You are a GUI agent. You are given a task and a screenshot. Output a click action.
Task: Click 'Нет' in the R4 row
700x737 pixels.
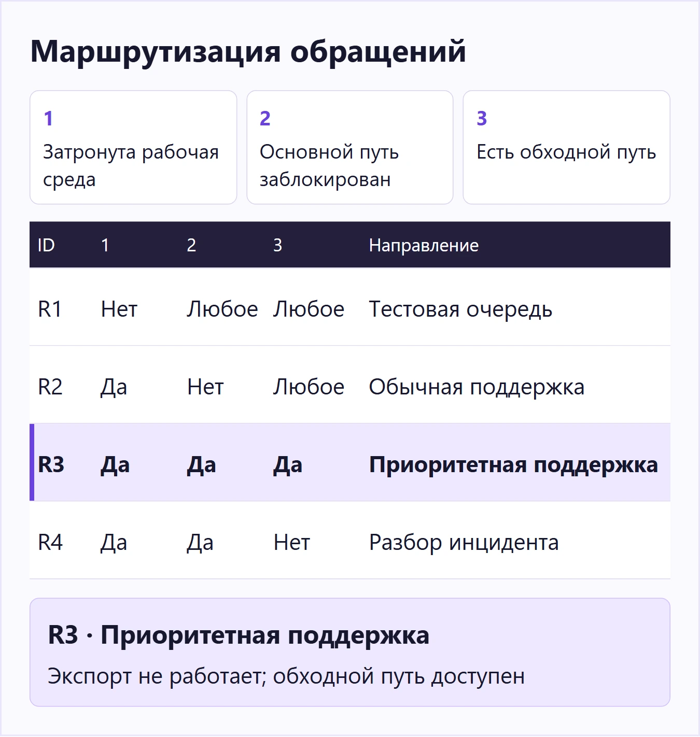click(292, 543)
